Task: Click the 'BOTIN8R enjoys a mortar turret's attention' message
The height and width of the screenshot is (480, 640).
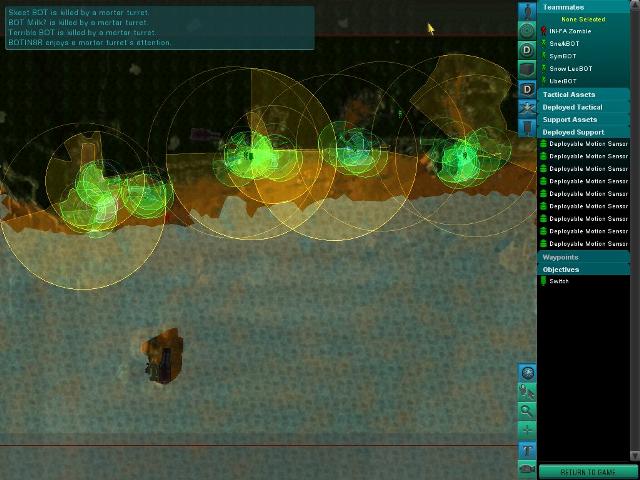Action: 90,42
